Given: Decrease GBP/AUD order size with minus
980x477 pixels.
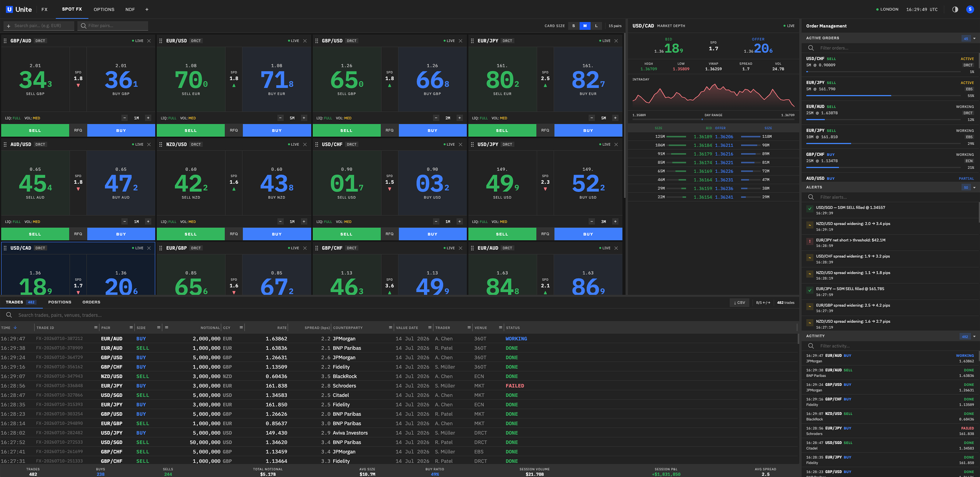Looking at the screenshot, I should (x=125, y=118).
